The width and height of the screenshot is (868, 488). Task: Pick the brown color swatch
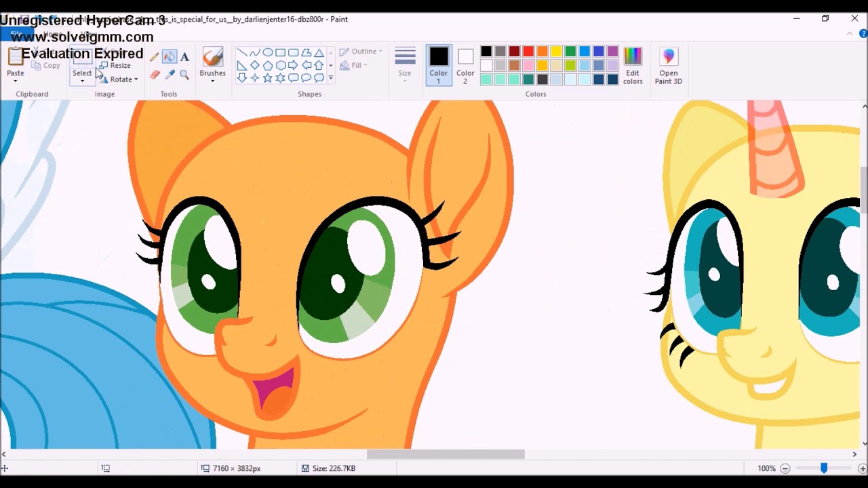[514, 66]
